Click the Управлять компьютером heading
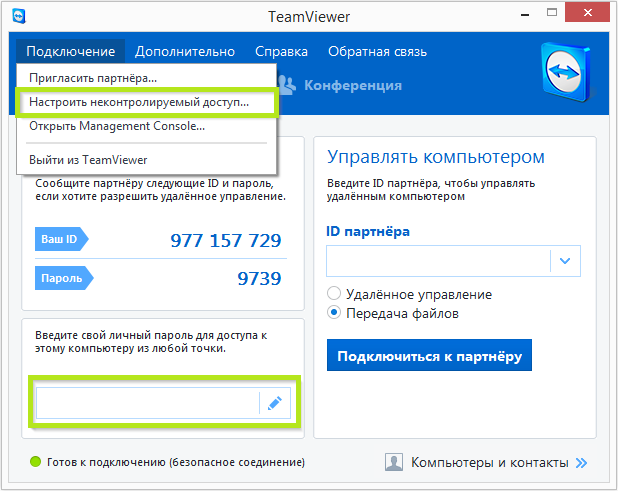This screenshot has width=618, height=491. coord(436,157)
